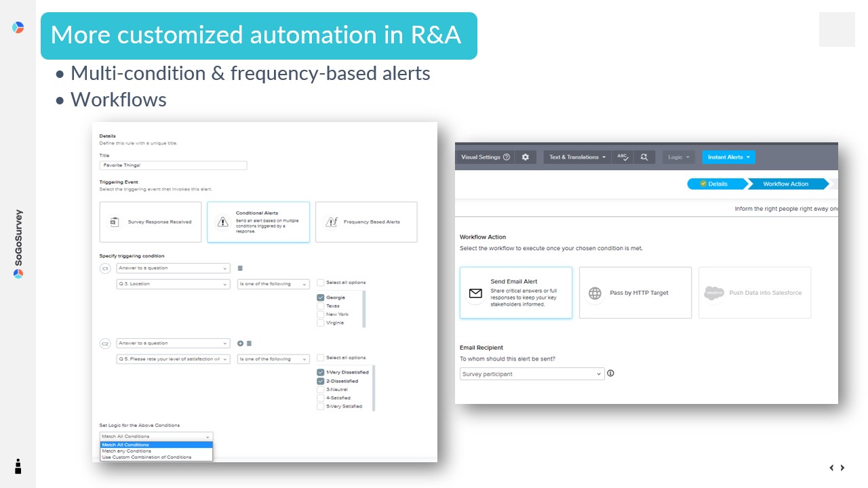Go to the next slide arrow
Screen dimensions: 868x488
tap(843, 468)
